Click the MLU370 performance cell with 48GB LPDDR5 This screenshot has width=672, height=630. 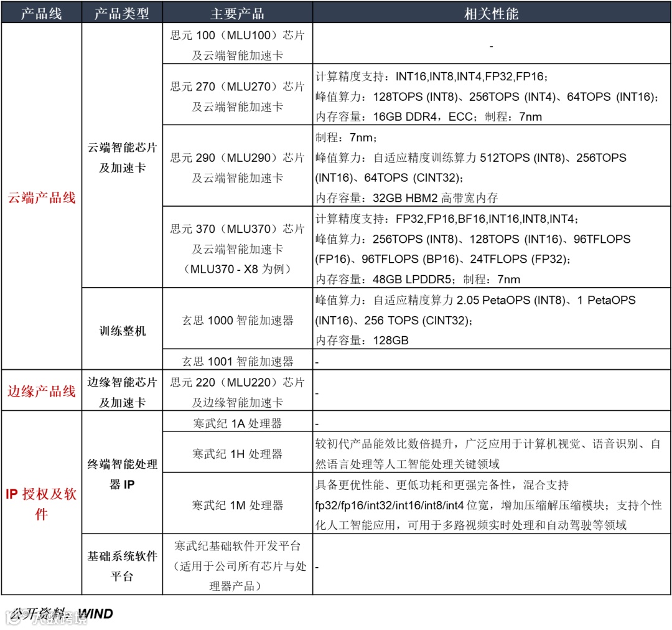[x=492, y=247]
